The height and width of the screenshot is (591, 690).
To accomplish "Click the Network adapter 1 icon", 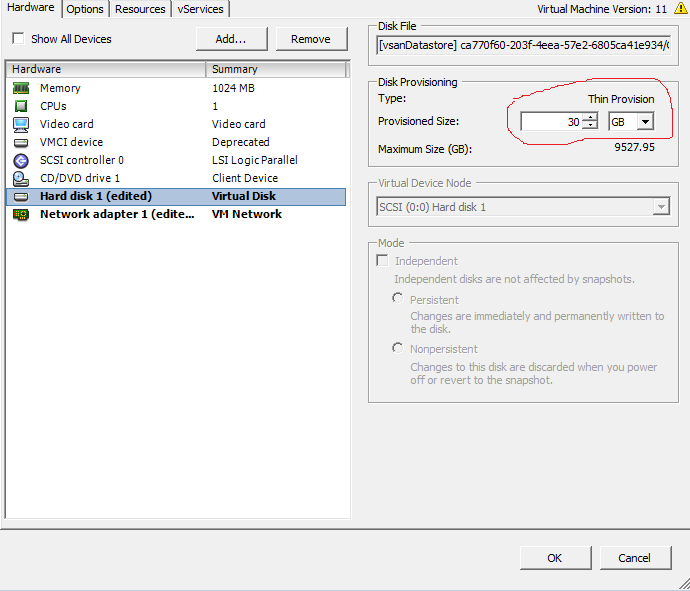I will pyautogui.click(x=21, y=215).
